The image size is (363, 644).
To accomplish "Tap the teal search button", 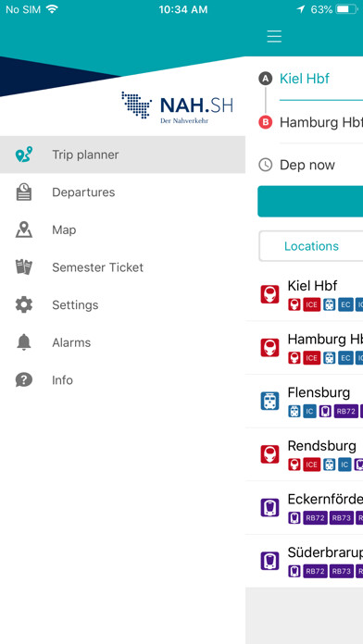I will coord(310,202).
